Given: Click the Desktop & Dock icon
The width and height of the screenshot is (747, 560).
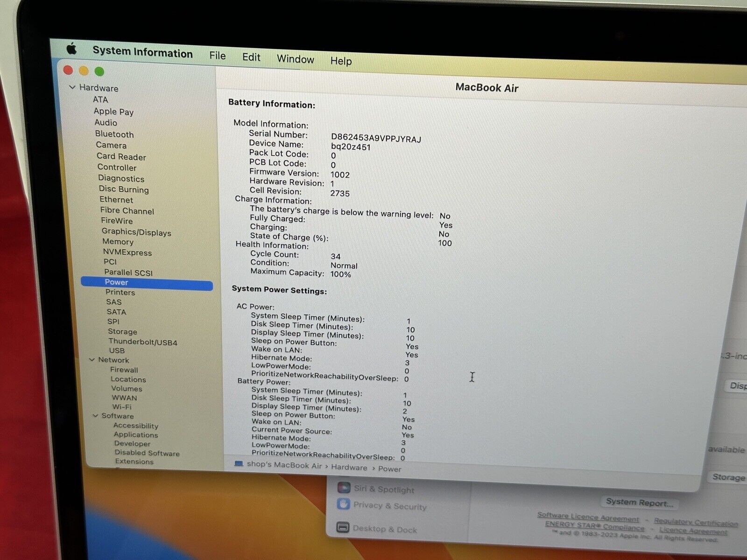Looking at the screenshot, I should pyautogui.click(x=343, y=527).
